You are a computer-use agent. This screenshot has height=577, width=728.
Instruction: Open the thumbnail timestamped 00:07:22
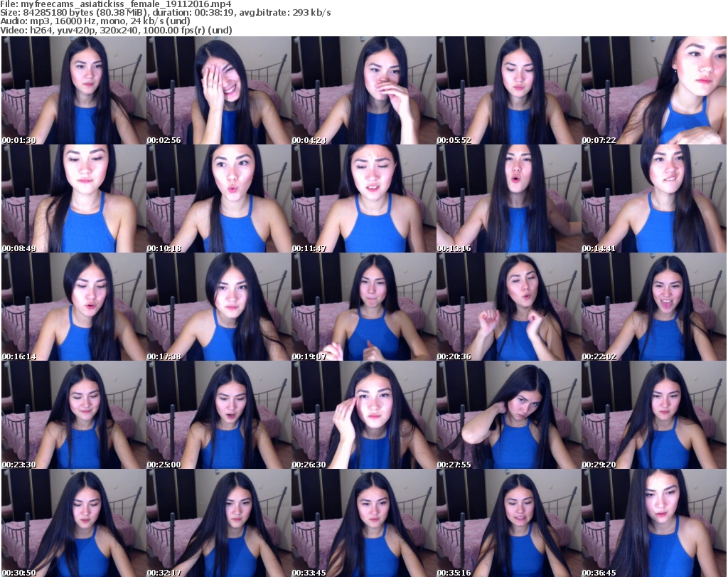654,90
